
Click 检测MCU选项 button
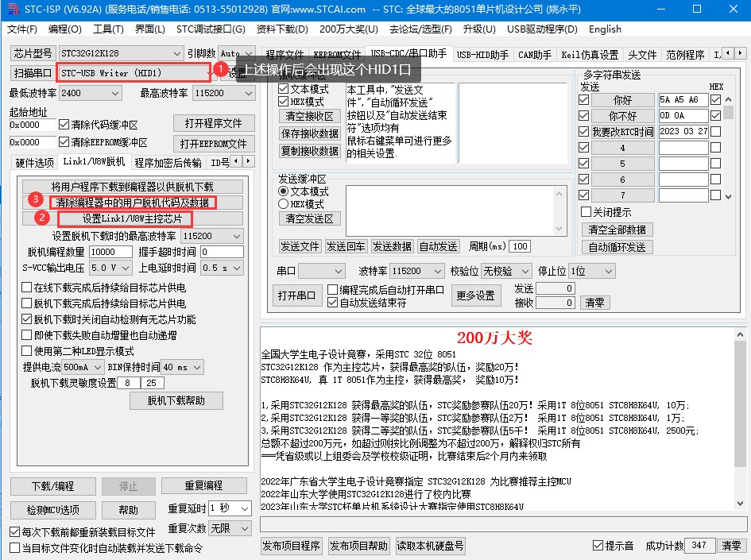point(53,510)
